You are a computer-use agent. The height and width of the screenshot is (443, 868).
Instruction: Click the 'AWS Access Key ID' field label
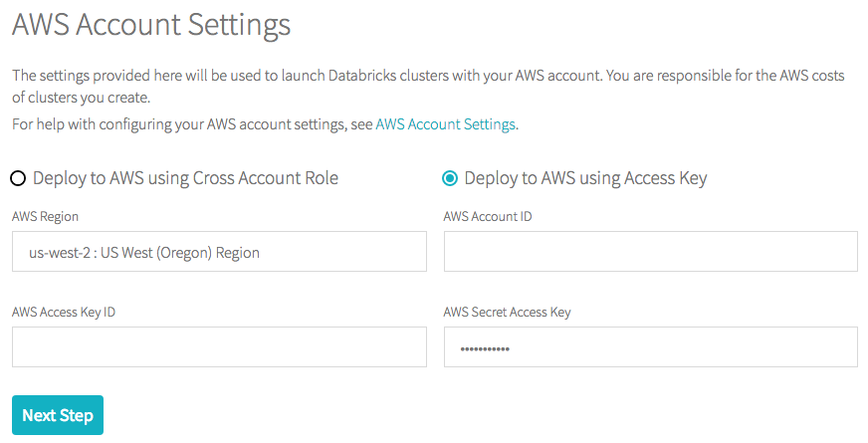(64, 312)
